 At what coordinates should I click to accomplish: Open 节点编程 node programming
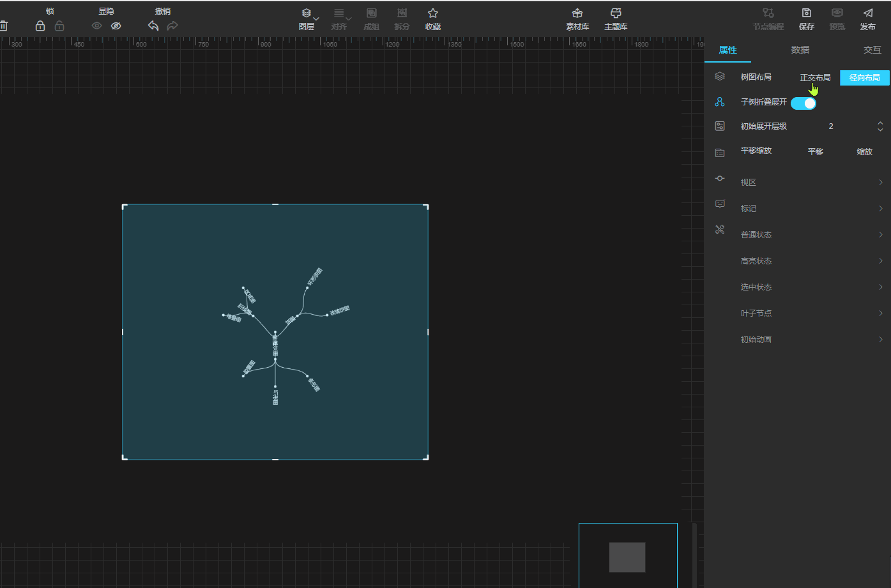point(768,20)
